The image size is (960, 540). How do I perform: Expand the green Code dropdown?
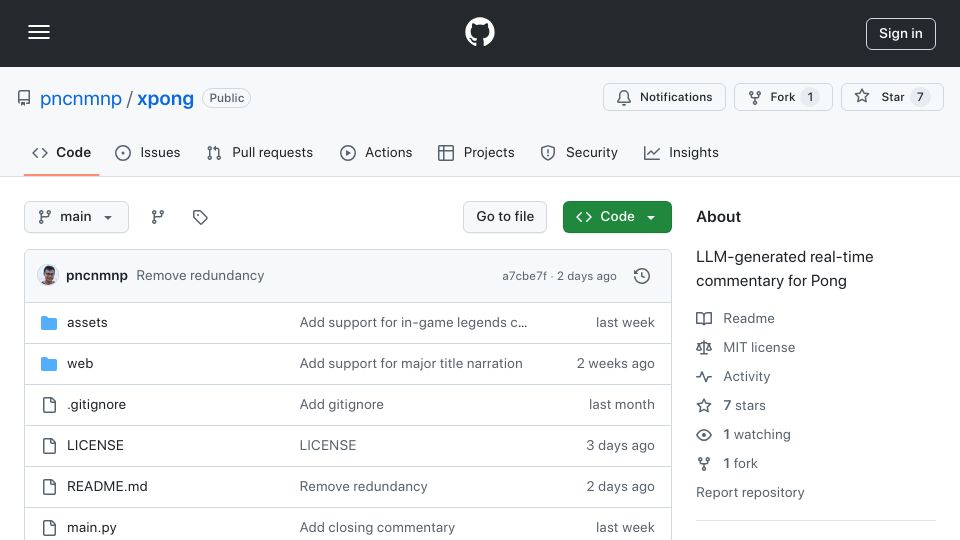pyautogui.click(x=617, y=217)
